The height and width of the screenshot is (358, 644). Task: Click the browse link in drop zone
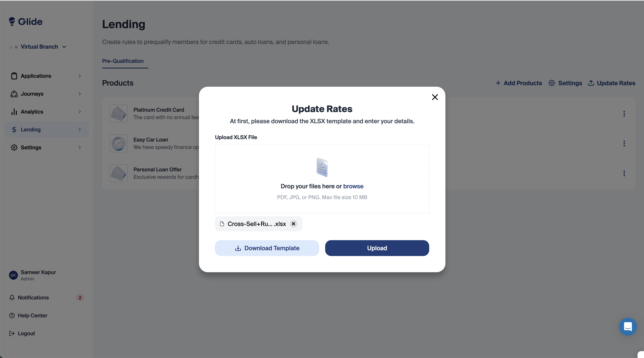353,186
